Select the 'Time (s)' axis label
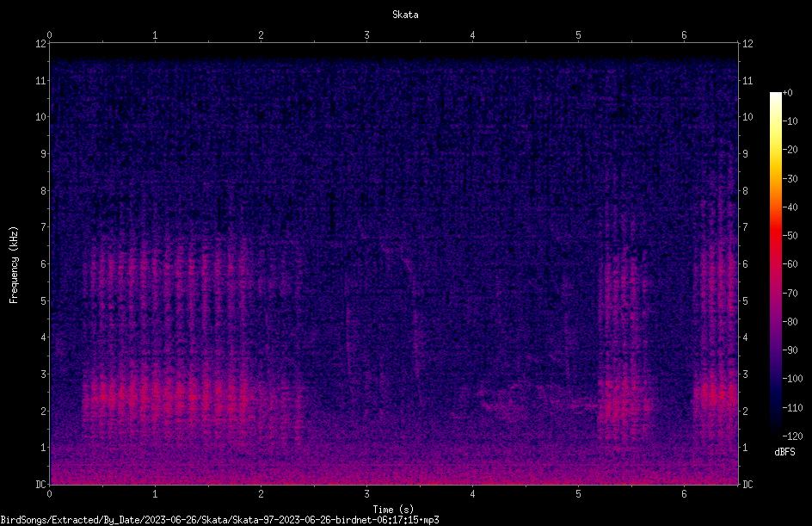Viewport: 812px width, 526px height. click(x=393, y=510)
